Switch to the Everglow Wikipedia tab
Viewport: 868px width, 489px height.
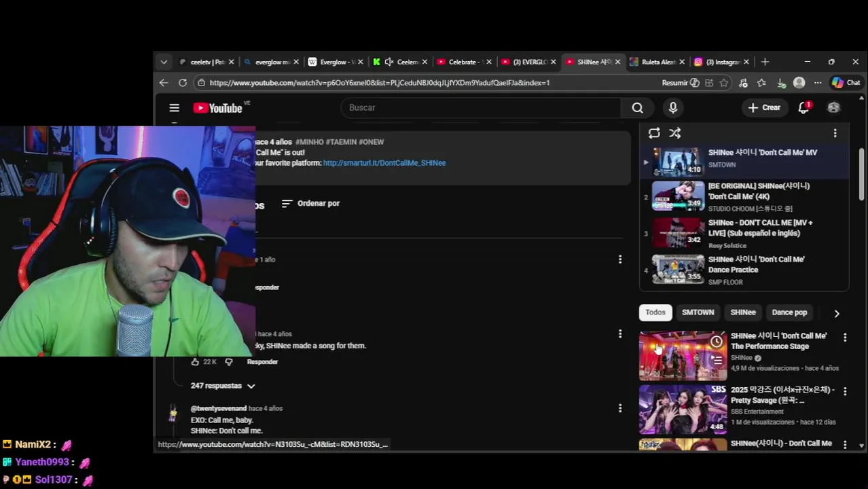(x=336, y=62)
